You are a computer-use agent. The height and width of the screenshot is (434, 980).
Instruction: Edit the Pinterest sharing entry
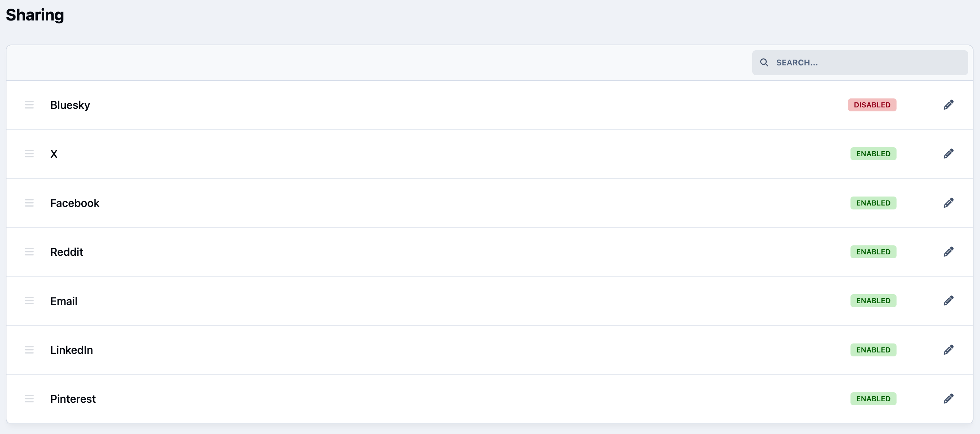coord(948,399)
